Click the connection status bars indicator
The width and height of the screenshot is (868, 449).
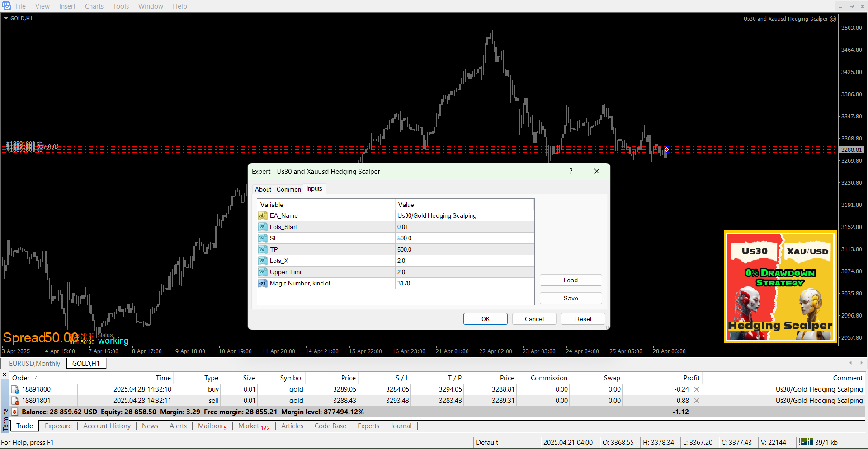point(805,442)
